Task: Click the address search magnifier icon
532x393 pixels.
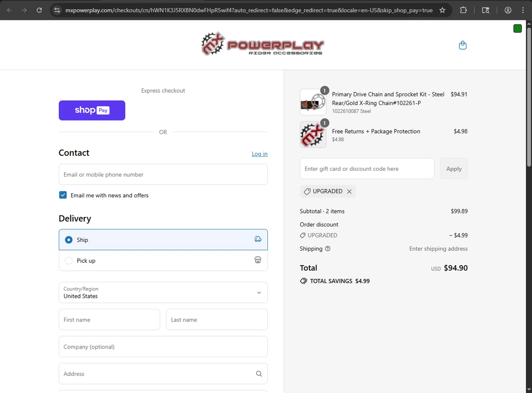Action: (259, 373)
